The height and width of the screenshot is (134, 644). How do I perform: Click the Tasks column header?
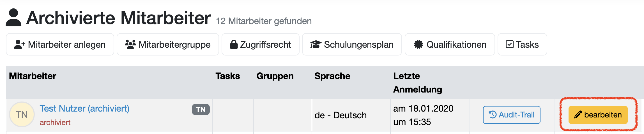pos(227,76)
